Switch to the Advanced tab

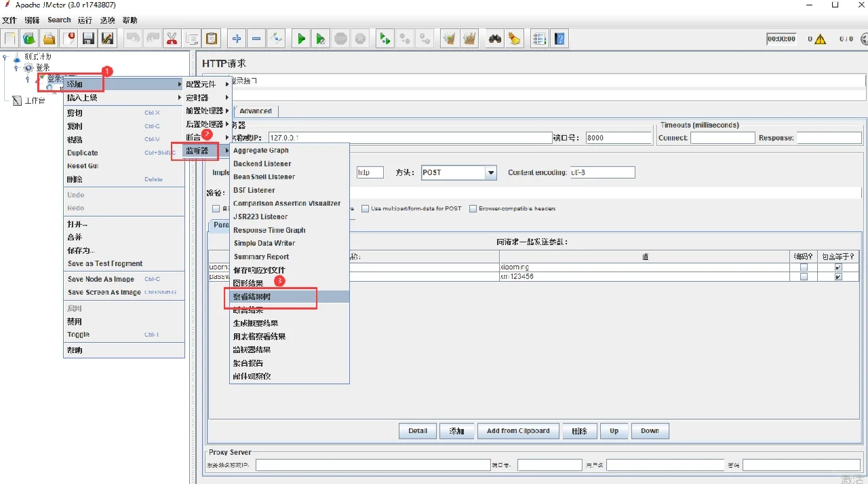click(256, 111)
